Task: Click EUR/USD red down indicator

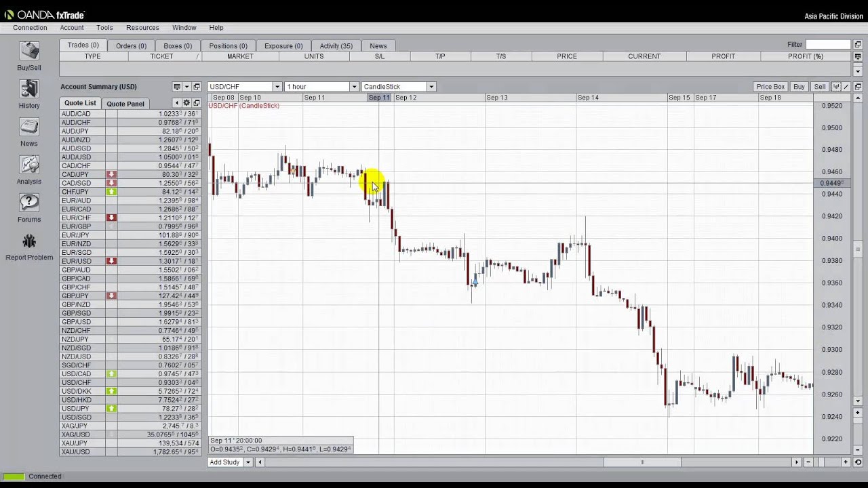Action: pos(111,261)
